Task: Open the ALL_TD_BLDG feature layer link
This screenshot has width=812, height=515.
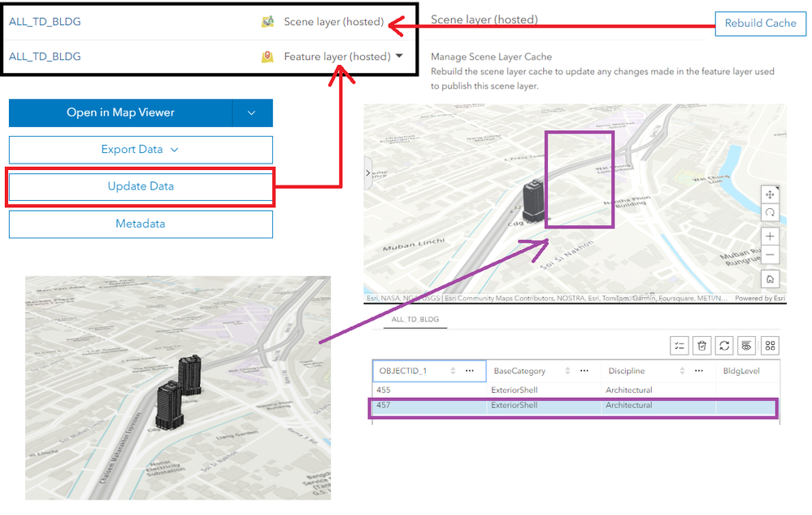Action: pyautogui.click(x=45, y=56)
